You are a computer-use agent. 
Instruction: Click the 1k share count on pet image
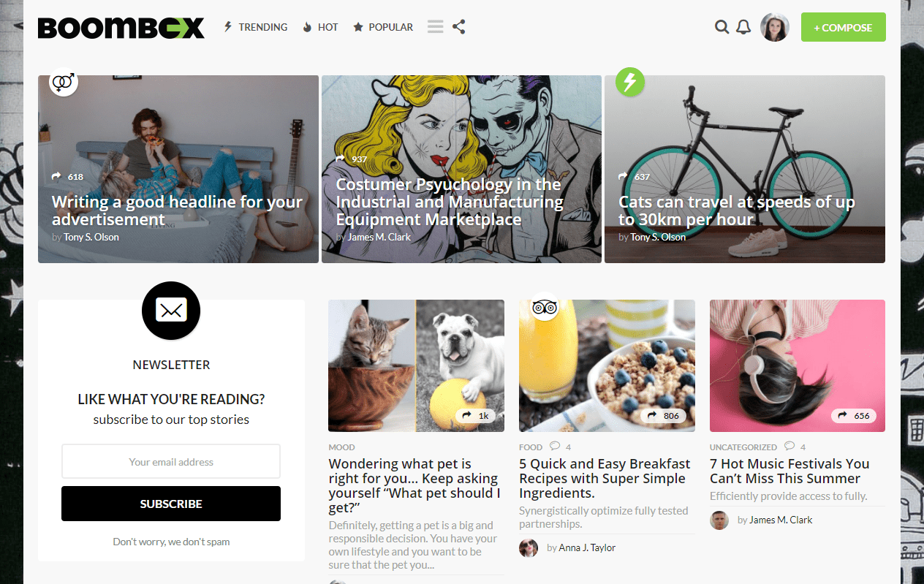(475, 416)
